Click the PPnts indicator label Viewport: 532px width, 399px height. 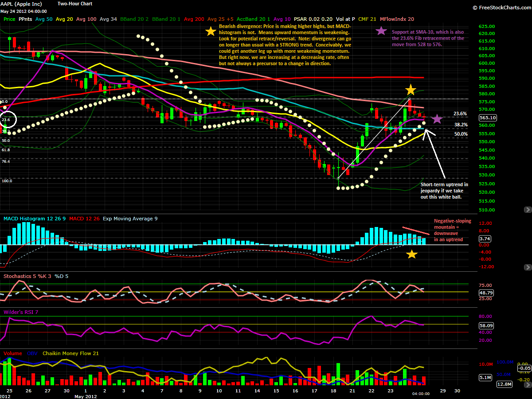25,19
